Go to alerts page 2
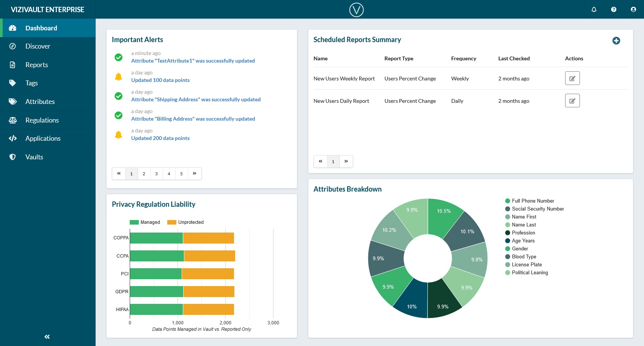644x346 pixels. pos(144,174)
